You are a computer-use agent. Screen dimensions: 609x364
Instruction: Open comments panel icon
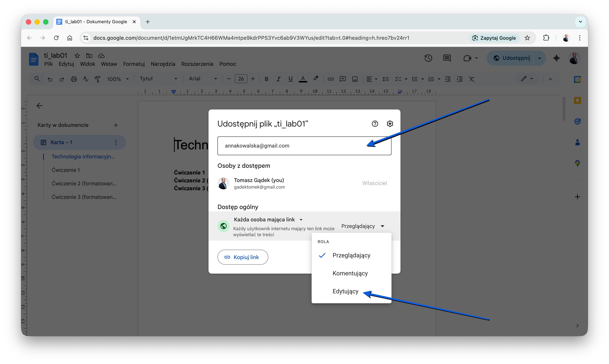(447, 58)
